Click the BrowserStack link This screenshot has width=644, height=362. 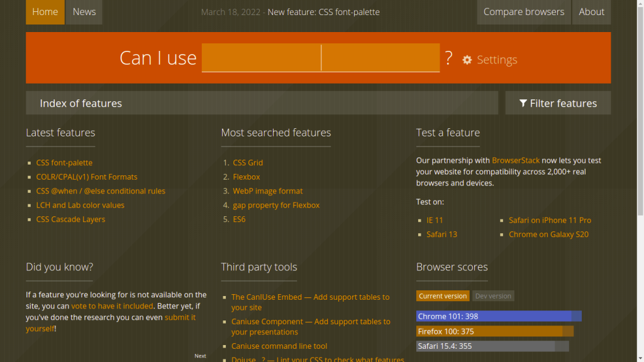516,161
